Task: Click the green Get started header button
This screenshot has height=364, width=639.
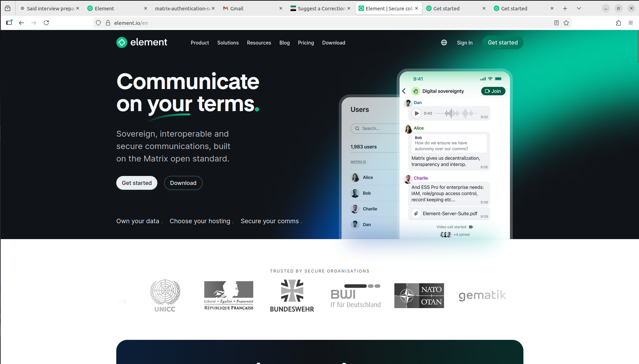Action: pos(502,42)
